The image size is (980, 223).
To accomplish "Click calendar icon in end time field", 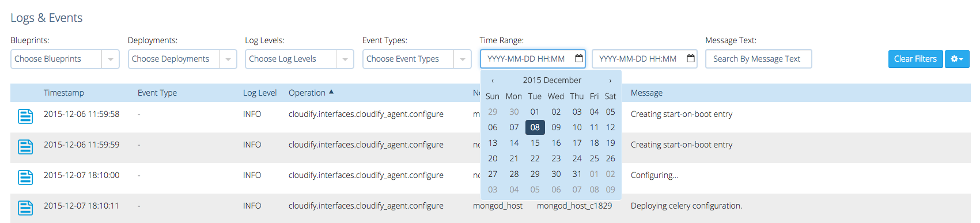I will click(690, 59).
